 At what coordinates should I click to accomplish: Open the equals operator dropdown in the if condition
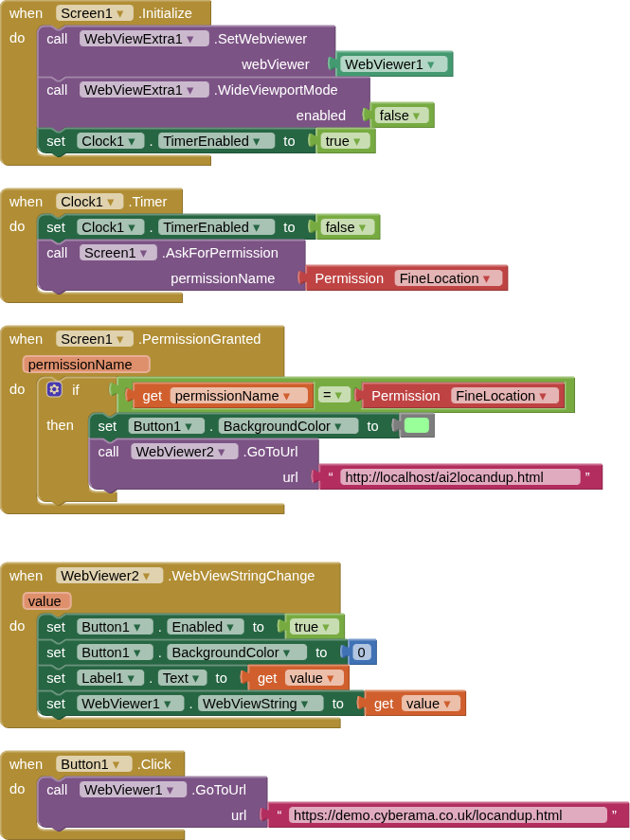point(333,396)
